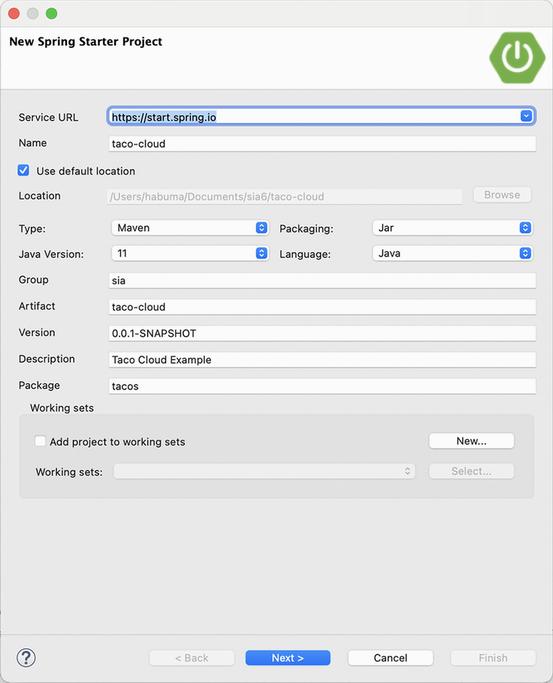Image resolution: width=553 pixels, height=683 pixels.
Task: Click the Next > button
Action: 288,658
